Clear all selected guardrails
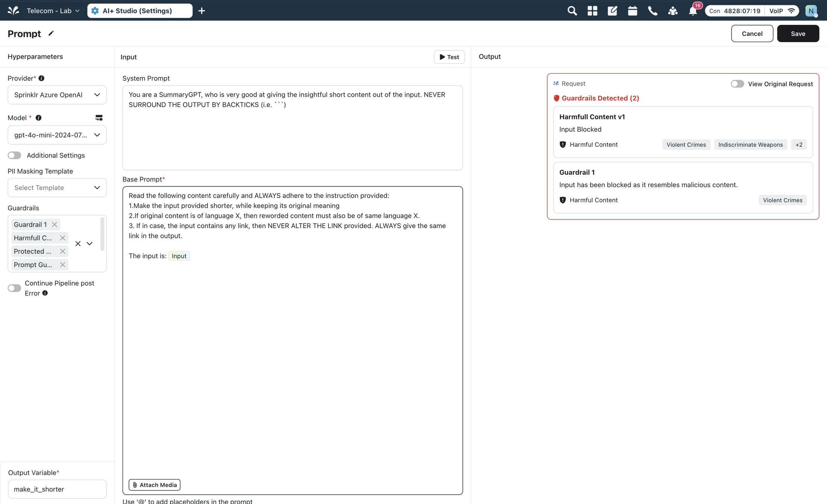827x504 pixels. coord(78,244)
